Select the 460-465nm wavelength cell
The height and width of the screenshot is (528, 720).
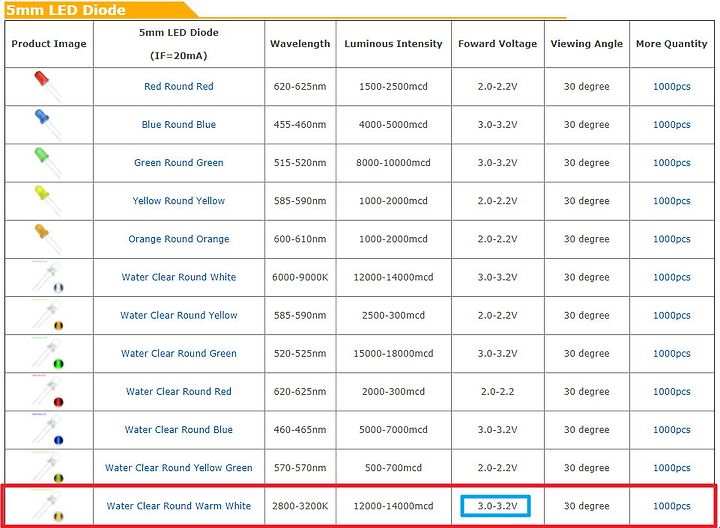[x=300, y=429]
